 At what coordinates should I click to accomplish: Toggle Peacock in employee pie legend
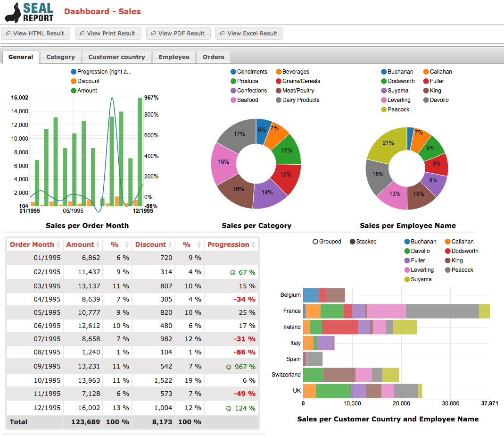(x=395, y=109)
